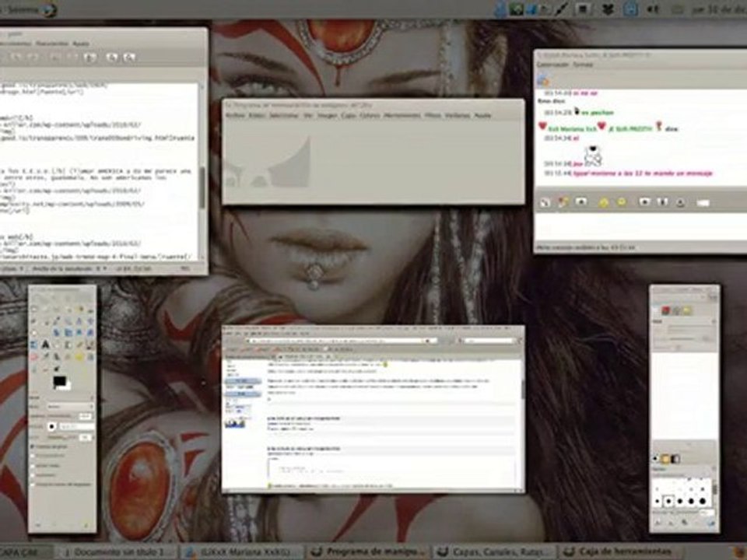Select the Move tool in GIMP toolbox
Viewport: 747px width, 560px height.
click(90, 321)
